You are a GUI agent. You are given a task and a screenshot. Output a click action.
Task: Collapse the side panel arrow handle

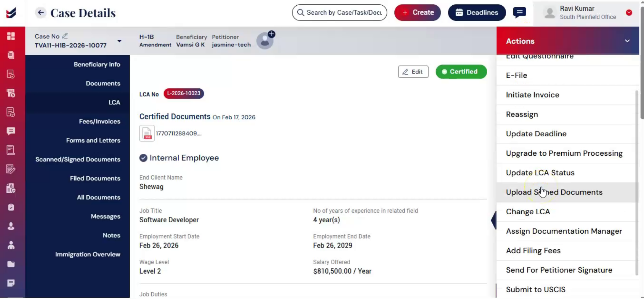[x=494, y=220]
